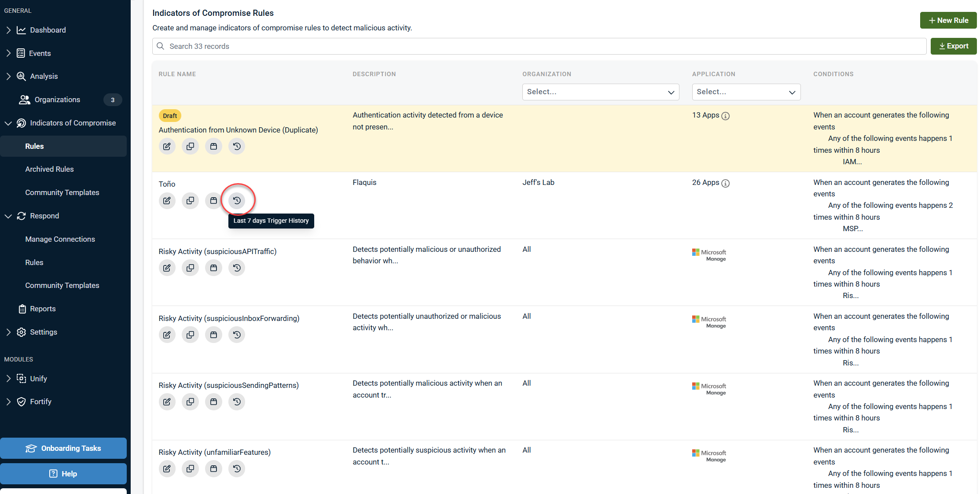Show trigger history for Risky Activity (unfamiliarFeatures)
This screenshot has height=494, width=980.
point(237,469)
